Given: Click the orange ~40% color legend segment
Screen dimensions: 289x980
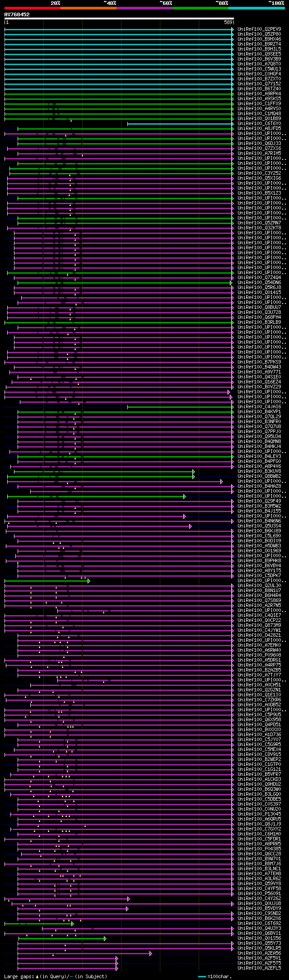Looking at the screenshot, I should (89, 8).
